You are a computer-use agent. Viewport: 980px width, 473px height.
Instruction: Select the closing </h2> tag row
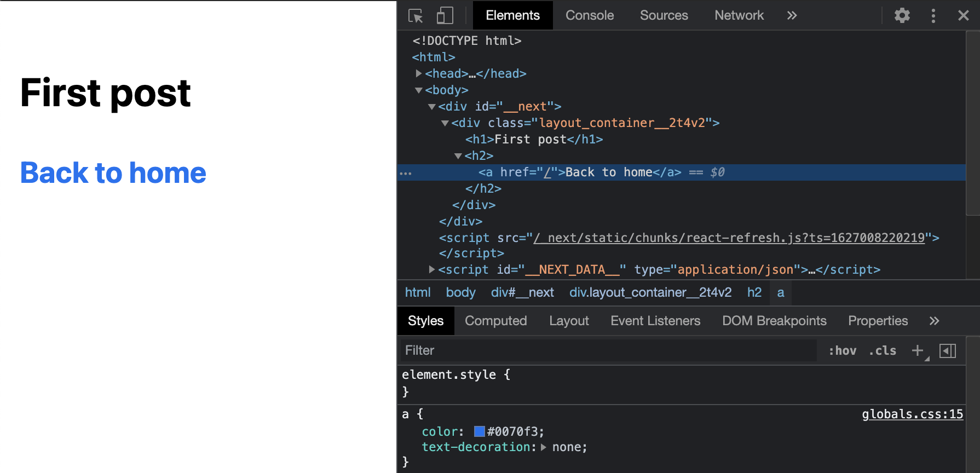483,188
